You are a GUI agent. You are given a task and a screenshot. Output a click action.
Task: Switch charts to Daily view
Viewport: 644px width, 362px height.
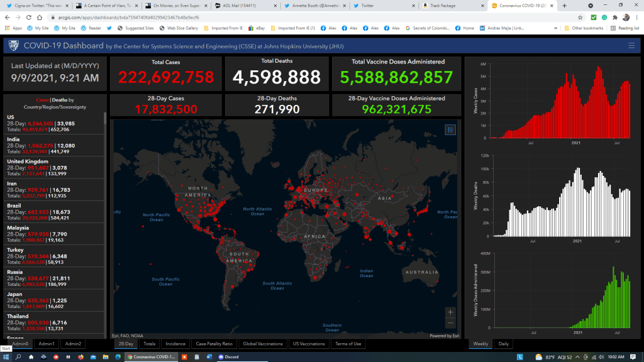[x=504, y=344]
